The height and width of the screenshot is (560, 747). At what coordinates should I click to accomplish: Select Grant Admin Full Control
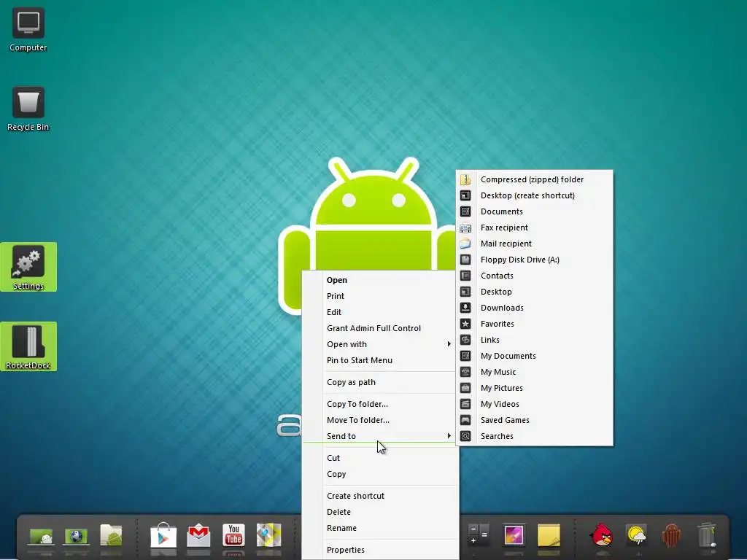[x=380, y=328]
